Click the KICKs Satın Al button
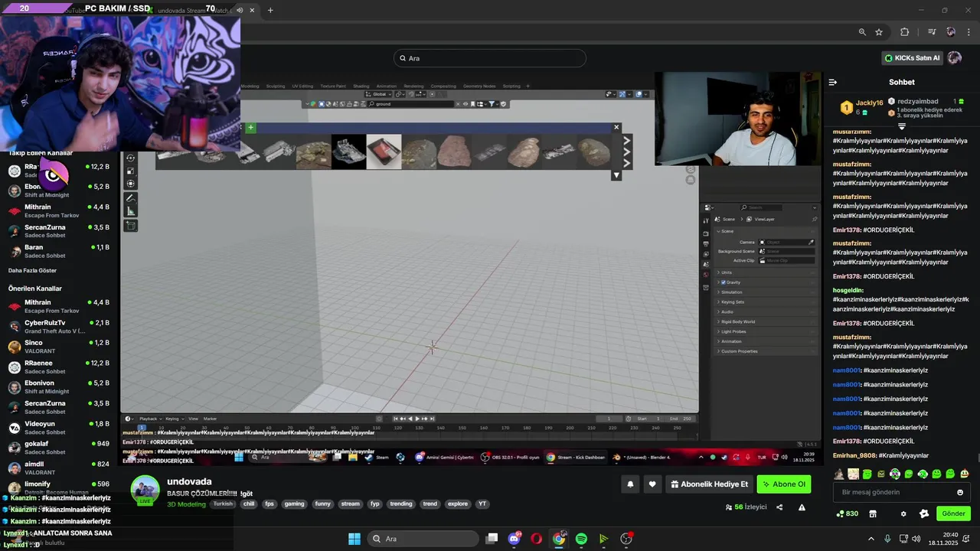This screenshot has width=980, height=551. point(912,58)
